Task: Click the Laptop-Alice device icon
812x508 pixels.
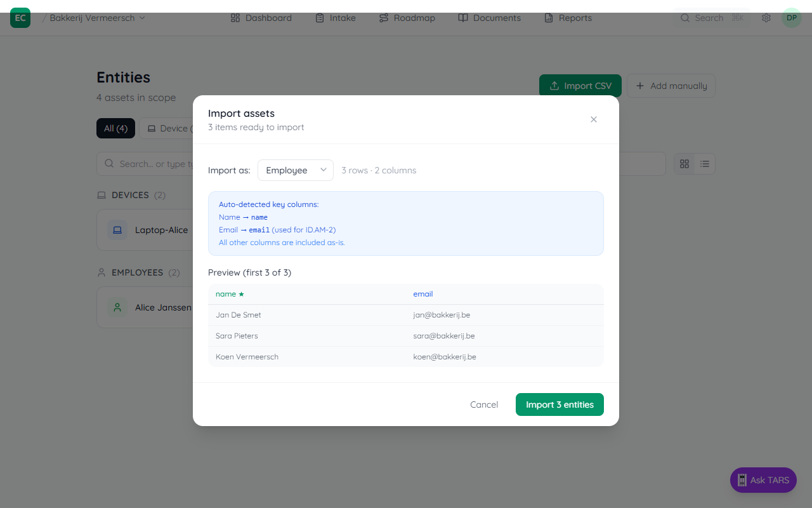Action: tap(117, 230)
